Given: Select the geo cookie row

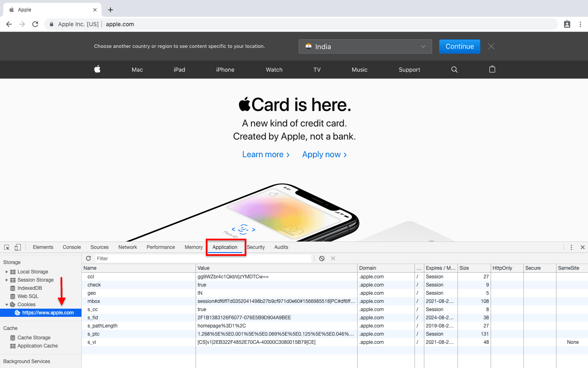Looking at the screenshot, I should [x=335, y=293].
